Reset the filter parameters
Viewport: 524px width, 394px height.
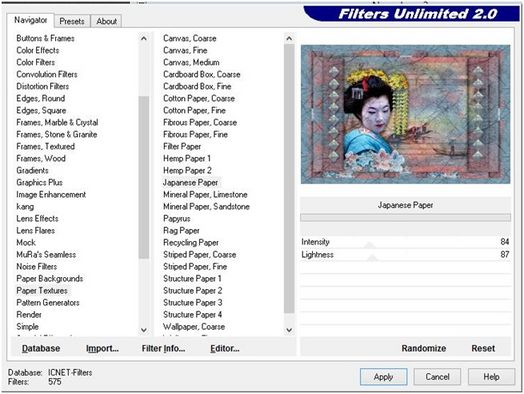483,349
